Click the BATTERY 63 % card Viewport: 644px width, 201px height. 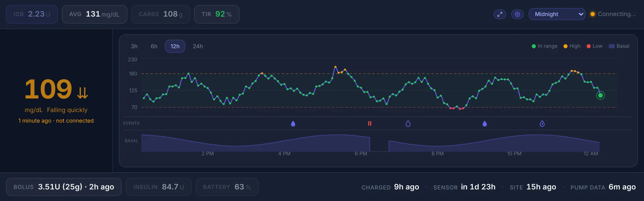pos(227,187)
